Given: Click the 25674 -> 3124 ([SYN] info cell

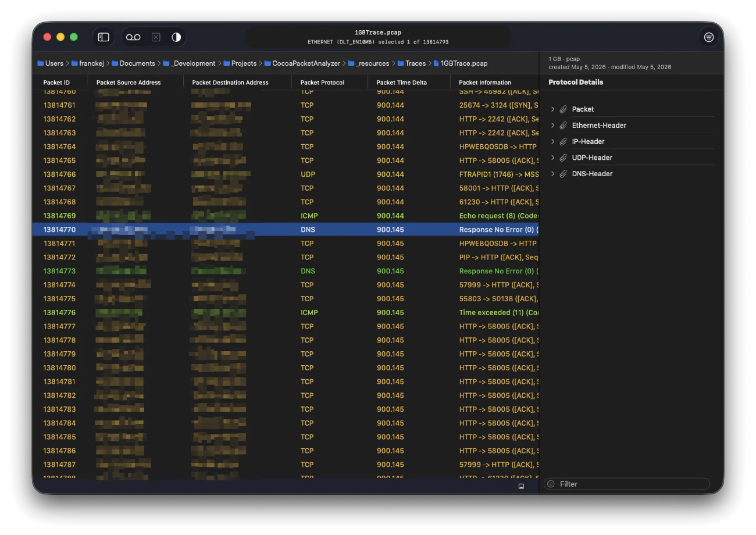Looking at the screenshot, I should pyautogui.click(x=499, y=105).
